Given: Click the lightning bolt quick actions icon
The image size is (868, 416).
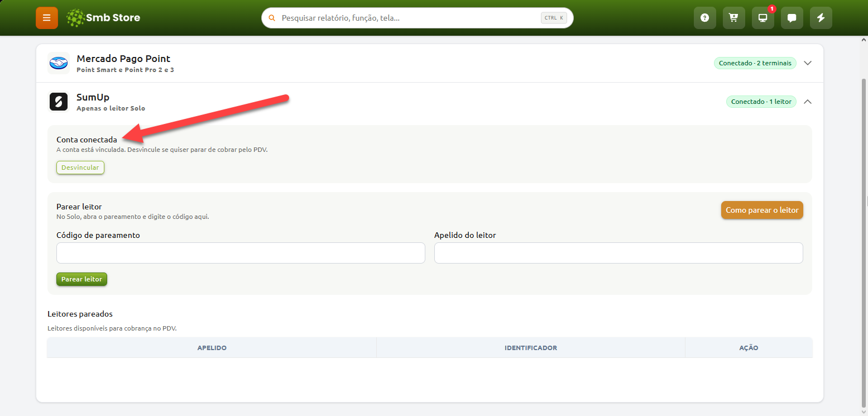Looking at the screenshot, I should coord(821,18).
